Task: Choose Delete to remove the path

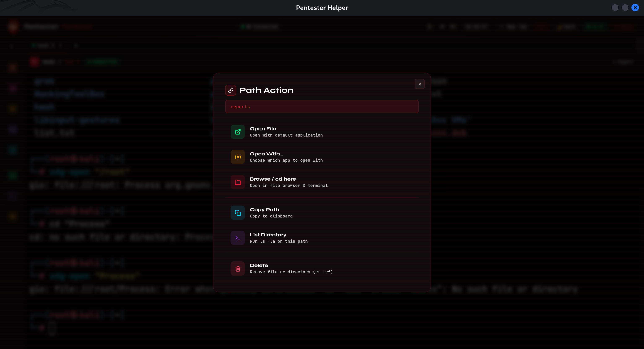Action: [259, 266]
